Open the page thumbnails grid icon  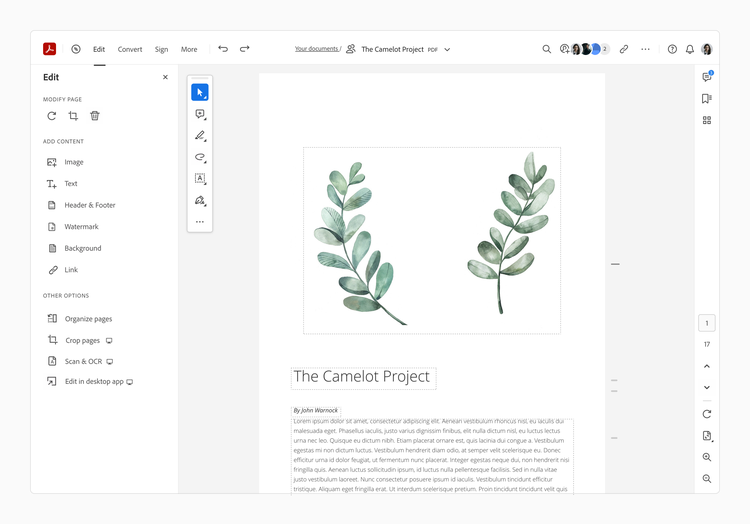pyautogui.click(x=707, y=120)
